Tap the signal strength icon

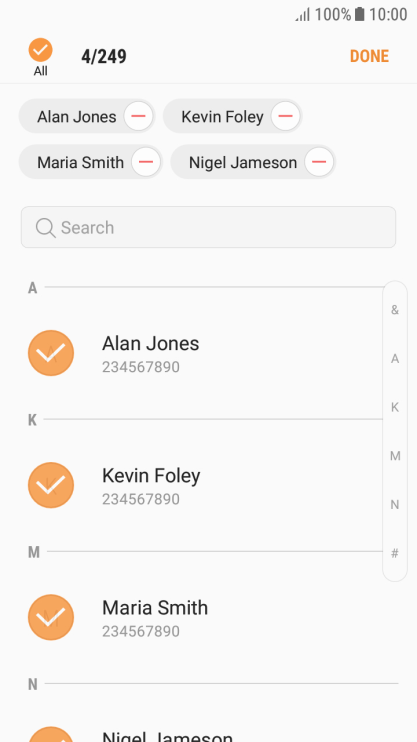click(302, 15)
